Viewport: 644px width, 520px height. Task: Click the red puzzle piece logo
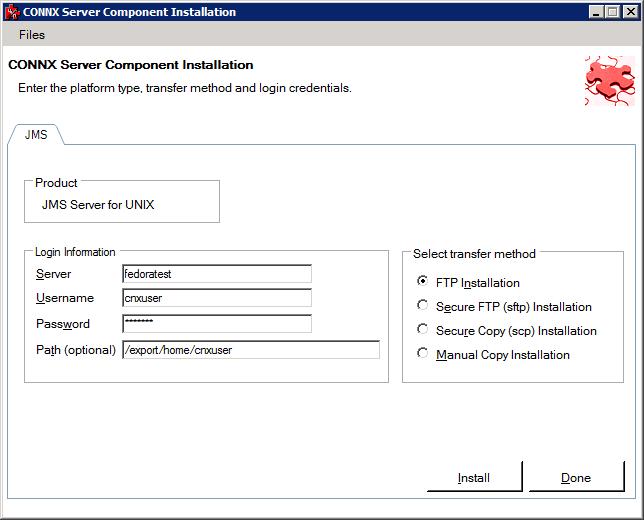click(x=609, y=80)
